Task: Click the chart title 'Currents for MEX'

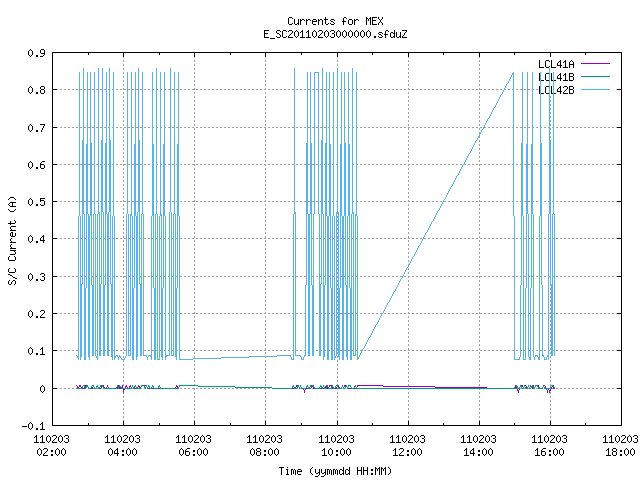Action: point(335,21)
